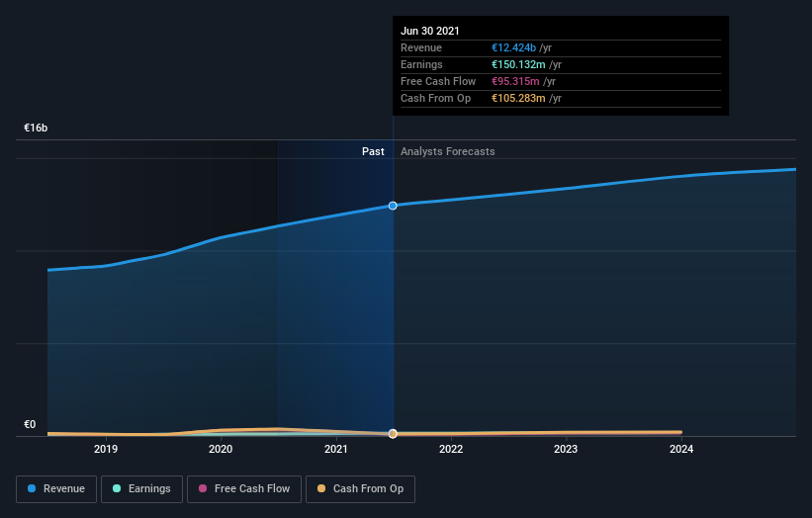The width and height of the screenshot is (812, 518).
Task: Click the 2023 x-axis label
Action: 566,449
